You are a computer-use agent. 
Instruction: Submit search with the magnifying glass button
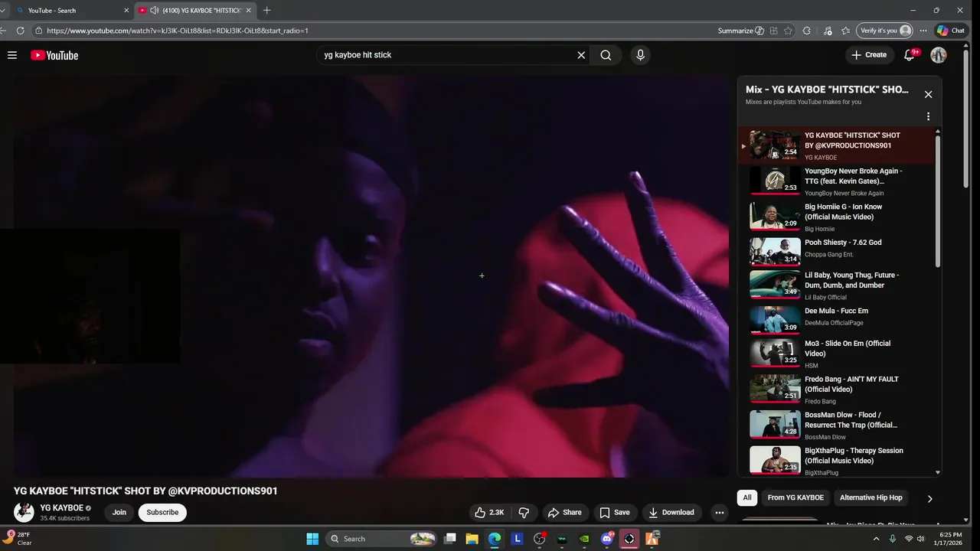click(606, 55)
